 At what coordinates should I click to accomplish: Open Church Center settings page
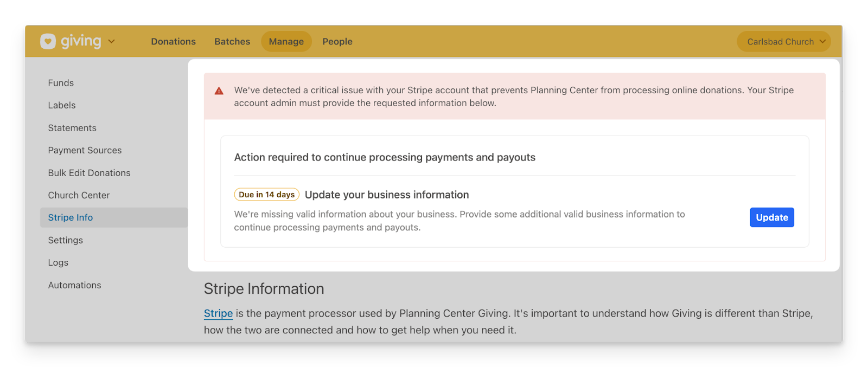(79, 195)
